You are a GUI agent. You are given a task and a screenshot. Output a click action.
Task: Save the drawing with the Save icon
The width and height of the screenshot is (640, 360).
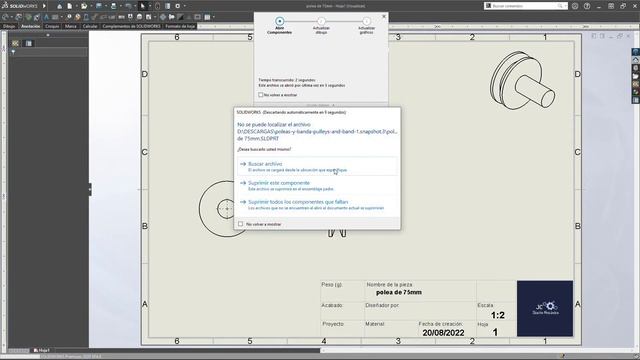point(99,6)
